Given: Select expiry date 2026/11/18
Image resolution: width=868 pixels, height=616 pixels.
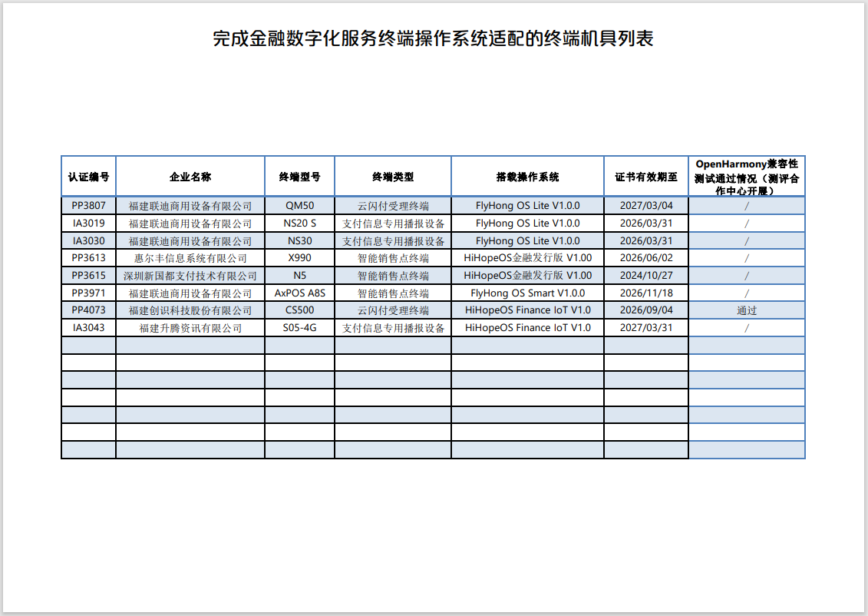Looking at the screenshot, I should click(646, 293).
